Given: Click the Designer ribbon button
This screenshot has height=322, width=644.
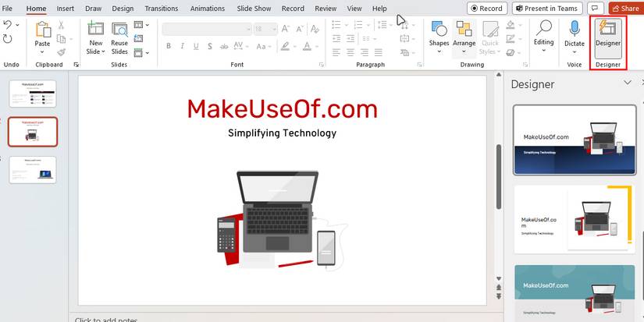Looking at the screenshot, I should [x=608, y=38].
